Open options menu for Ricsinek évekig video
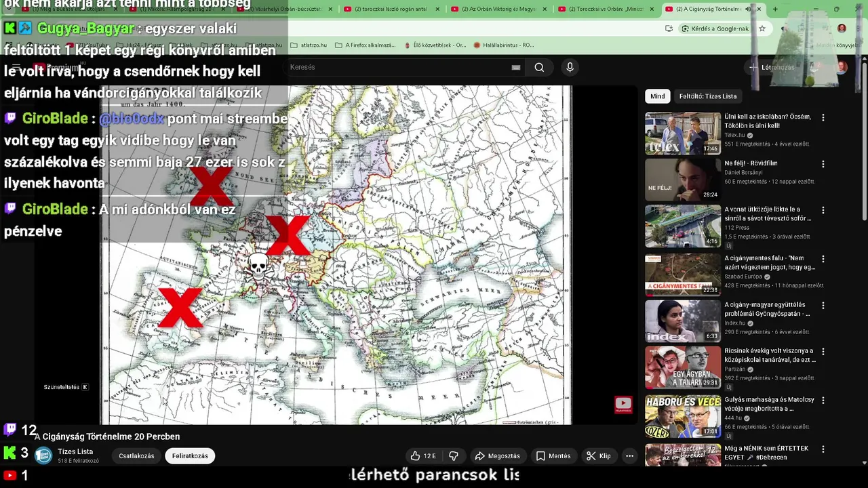This screenshot has width=868, height=488. pos(823,352)
